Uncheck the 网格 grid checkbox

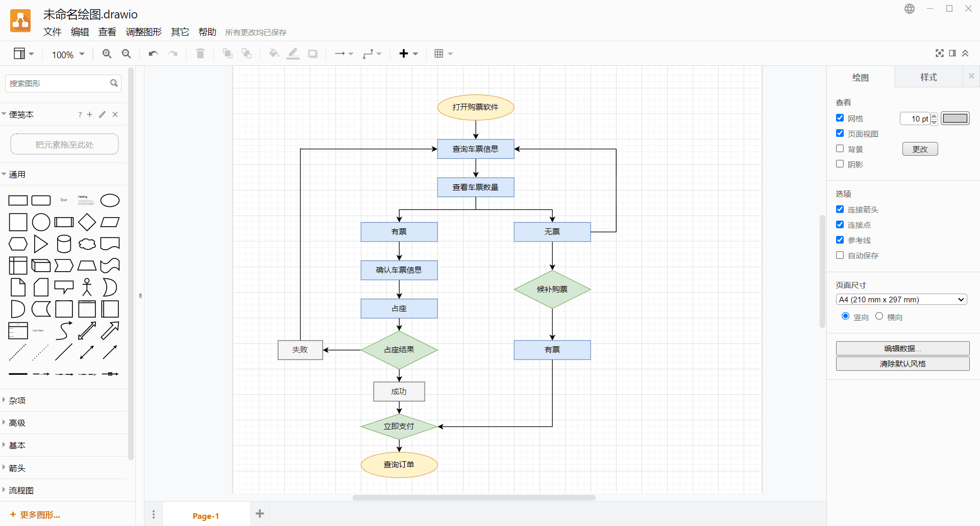pyautogui.click(x=840, y=118)
